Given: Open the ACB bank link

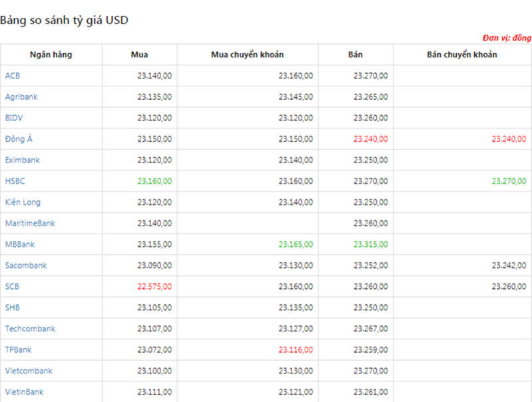Looking at the screenshot, I should point(13,76).
